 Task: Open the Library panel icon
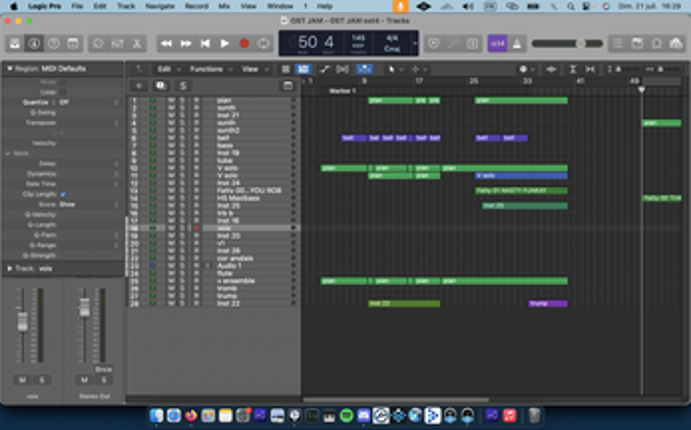click(16, 43)
